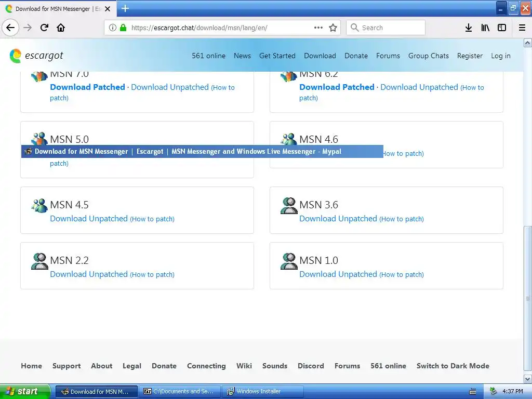Show site information icon in address bar
Screen dimensions: 532x399
tap(113, 28)
